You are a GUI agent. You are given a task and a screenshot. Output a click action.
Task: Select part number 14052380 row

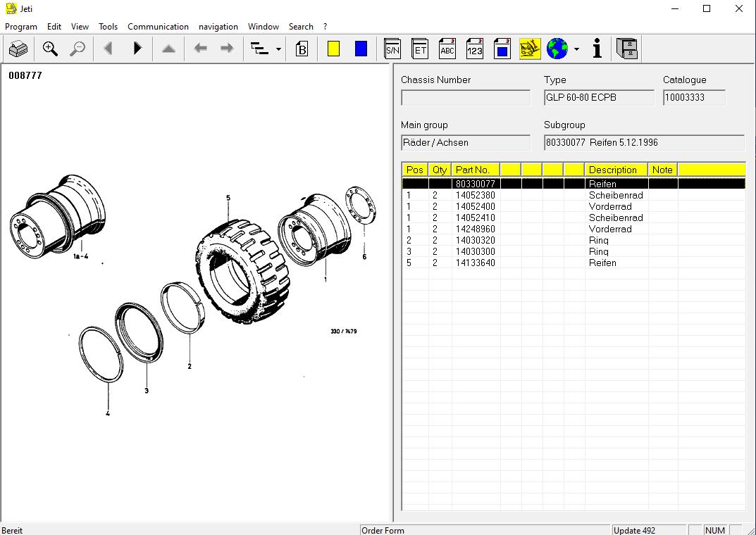(574, 195)
